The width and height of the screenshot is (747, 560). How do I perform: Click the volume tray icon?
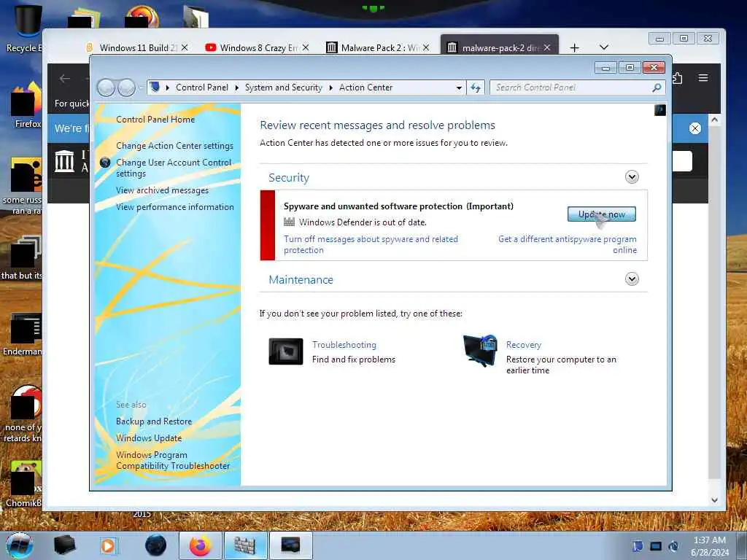pyautogui.click(x=673, y=546)
